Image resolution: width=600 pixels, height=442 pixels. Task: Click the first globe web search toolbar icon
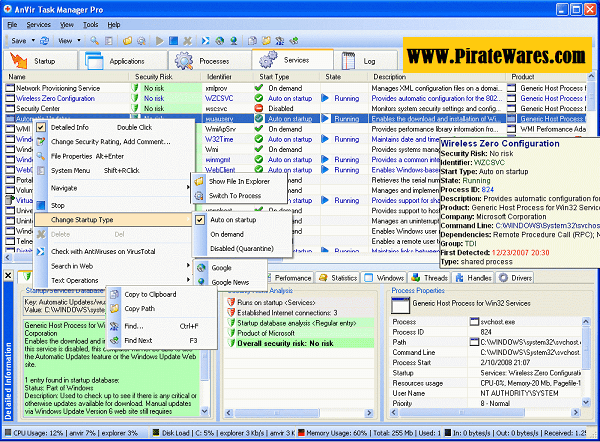pyautogui.click(x=220, y=41)
